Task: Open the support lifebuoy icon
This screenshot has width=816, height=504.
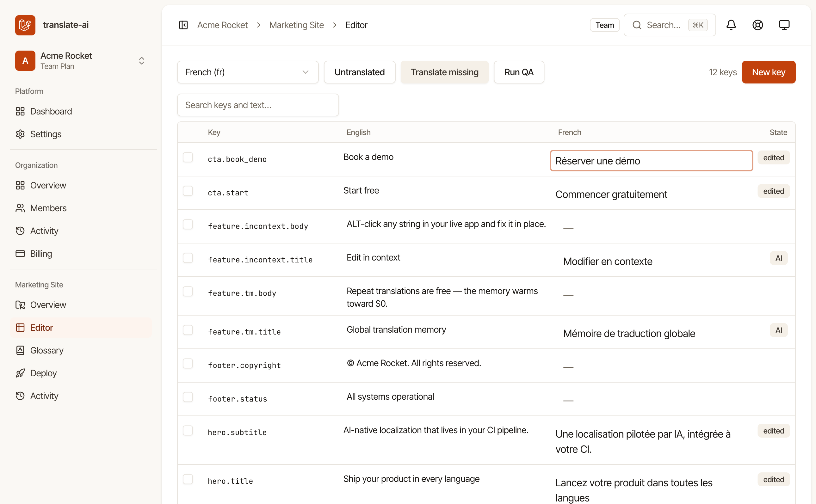Action: (758, 25)
